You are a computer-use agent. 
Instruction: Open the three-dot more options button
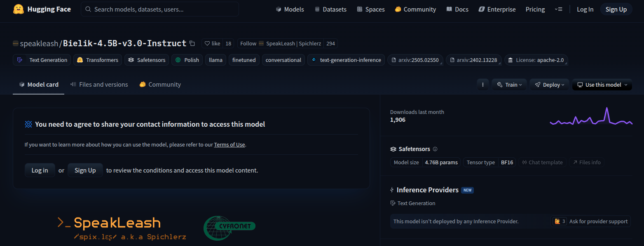point(482,85)
